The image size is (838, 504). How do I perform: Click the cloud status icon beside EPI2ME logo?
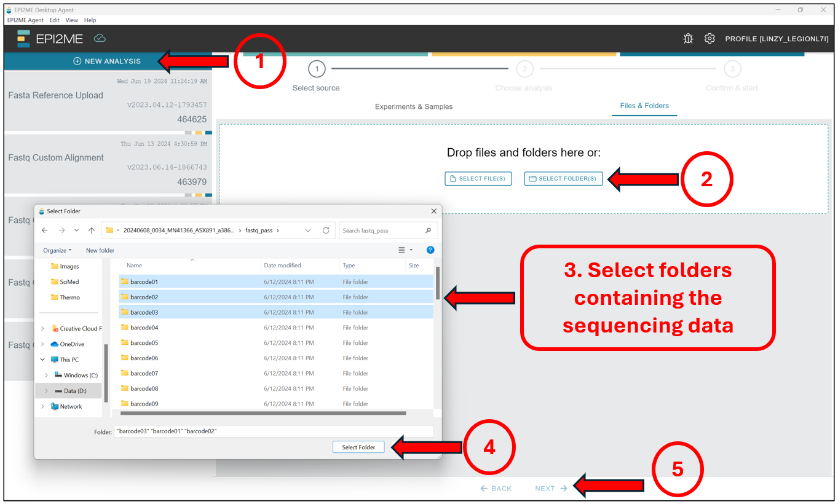[100, 38]
